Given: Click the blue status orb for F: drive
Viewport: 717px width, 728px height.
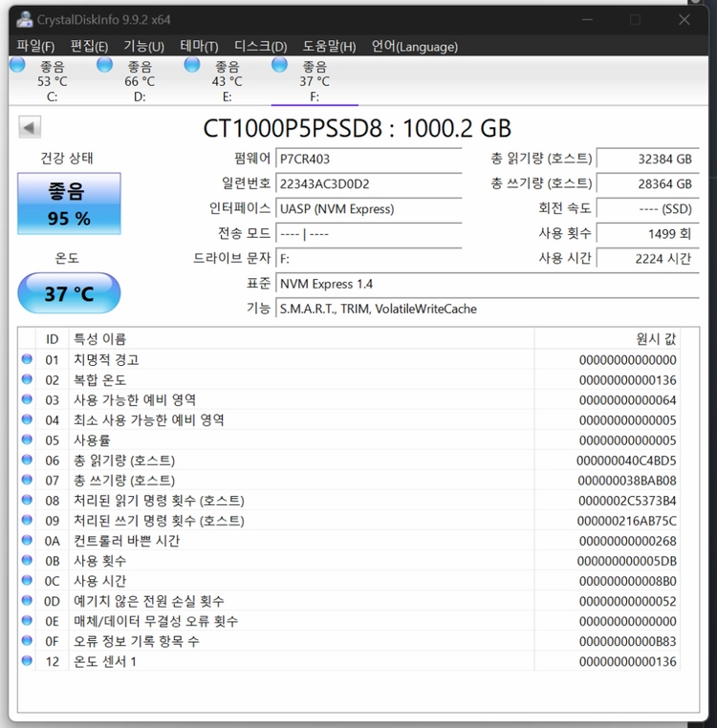Looking at the screenshot, I should pos(279,65).
